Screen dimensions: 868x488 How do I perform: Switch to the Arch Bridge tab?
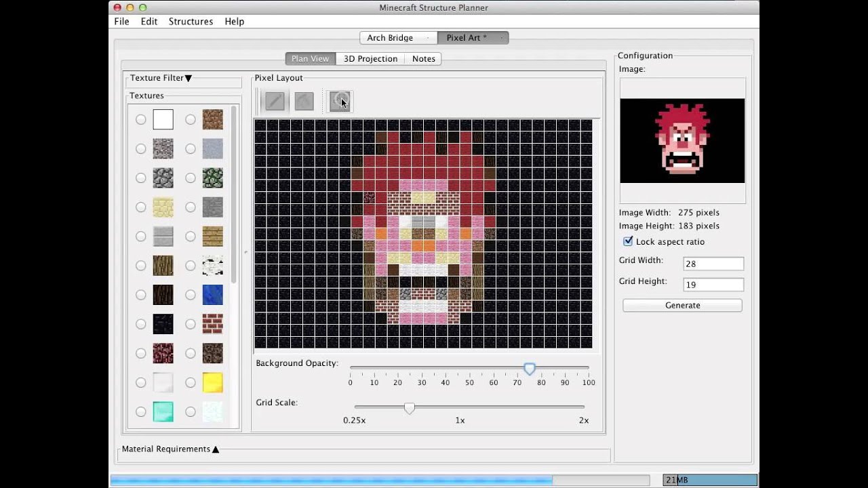[398, 38]
